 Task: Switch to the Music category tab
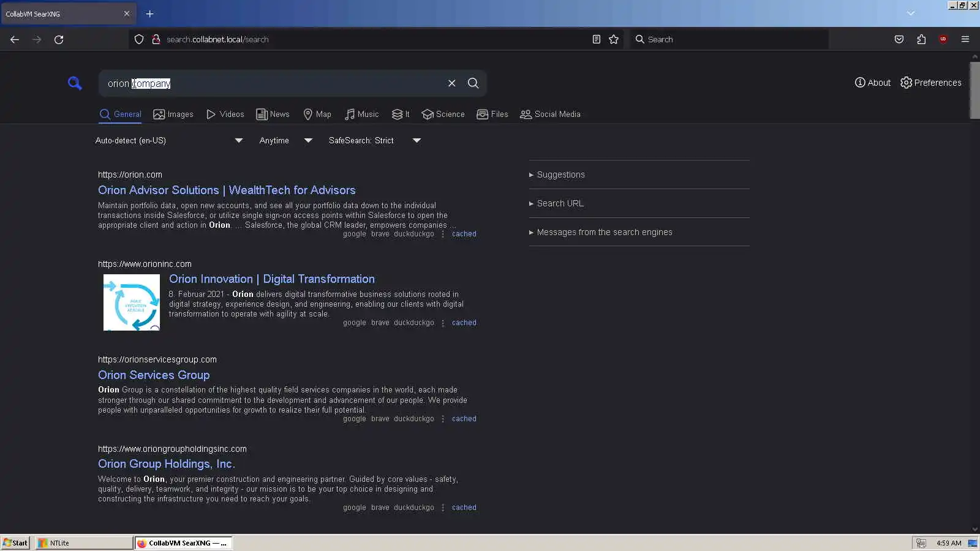[x=361, y=114]
